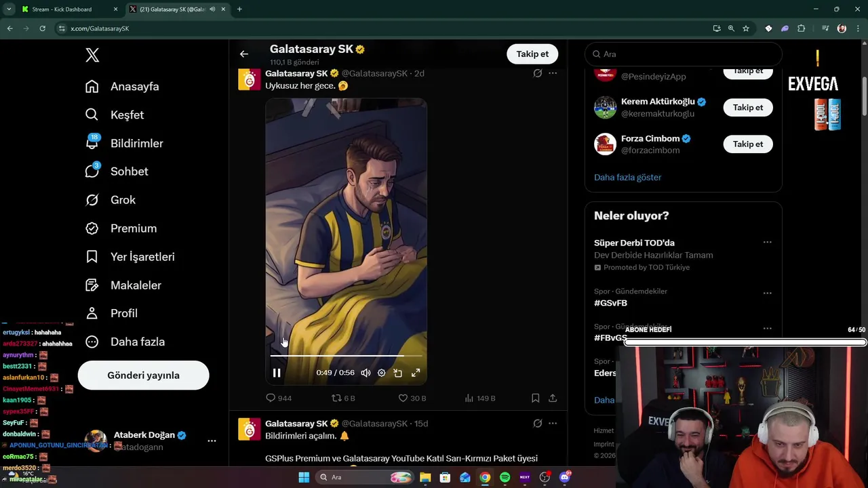Expand the Daha fazla menu
868x488 pixels.
tap(125, 342)
